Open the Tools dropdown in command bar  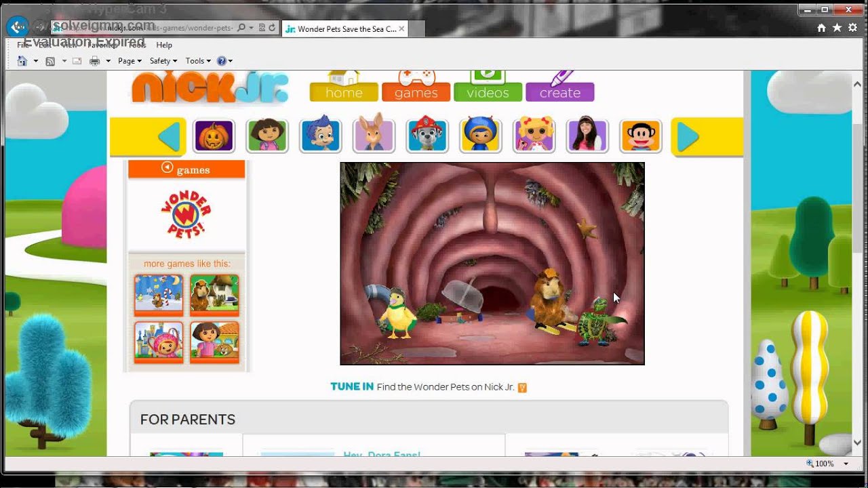[x=198, y=61]
